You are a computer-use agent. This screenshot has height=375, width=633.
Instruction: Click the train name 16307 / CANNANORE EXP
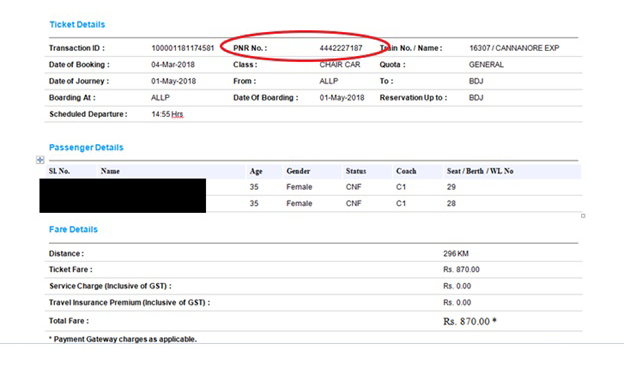[514, 48]
